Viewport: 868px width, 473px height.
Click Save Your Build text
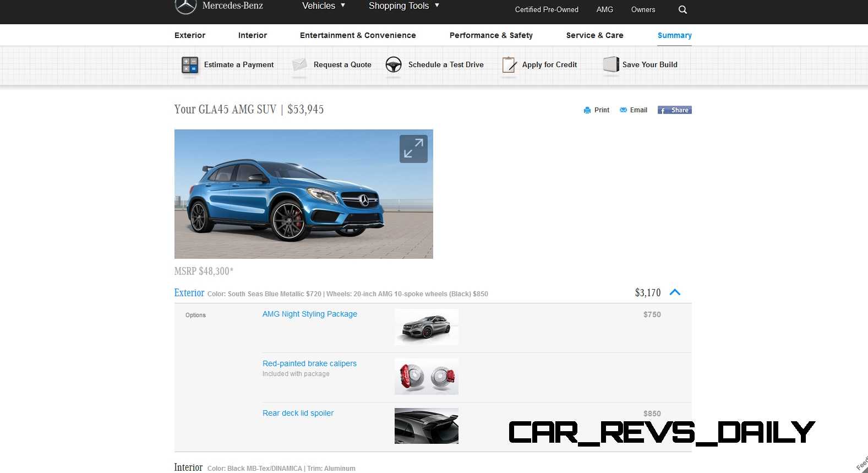(x=650, y=64)
